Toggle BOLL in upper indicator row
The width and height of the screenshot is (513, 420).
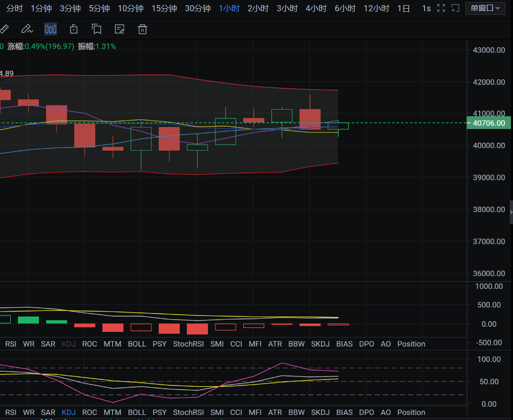(137, 344)
